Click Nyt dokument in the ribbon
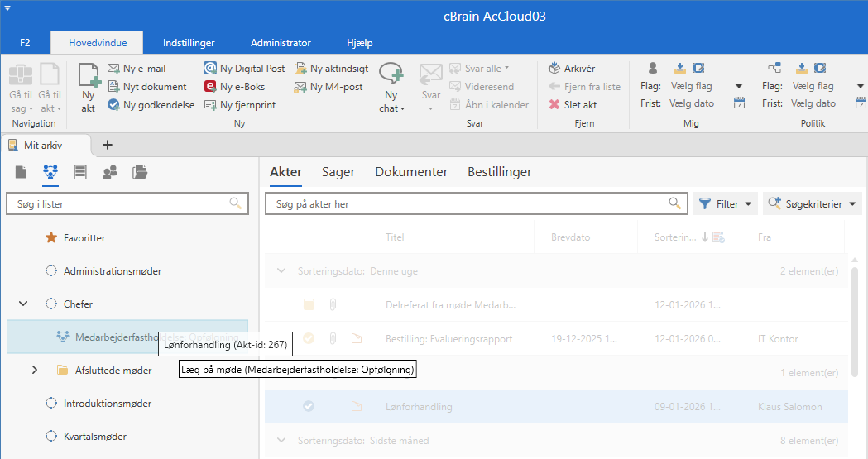Image resolution: width=868 pixels, height=459 pixels. point(147,87)
